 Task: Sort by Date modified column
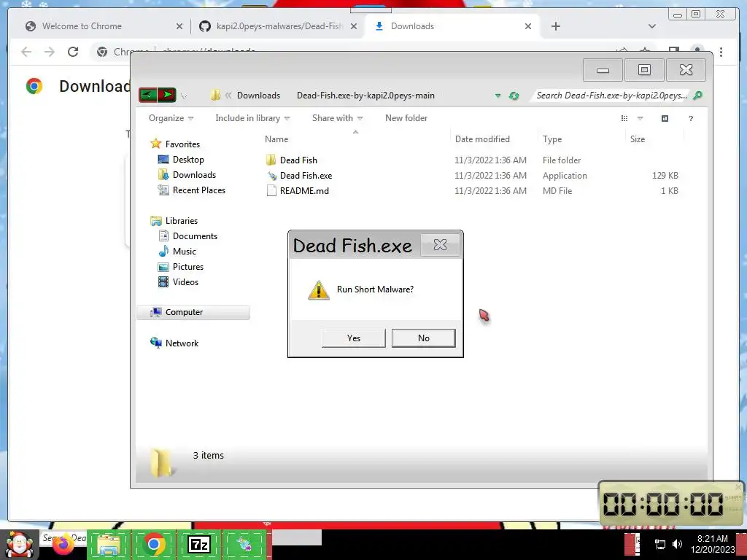(x=482, y=139)
